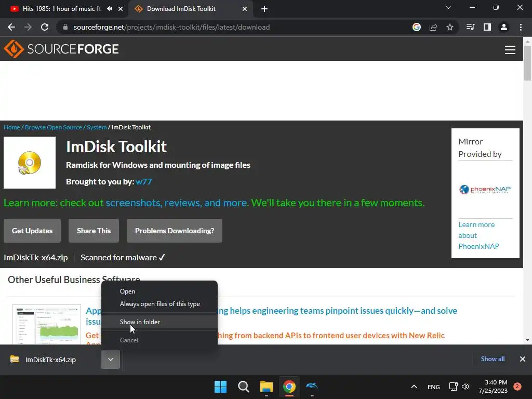Open File Explorer from taskbar
The image size is (532, 399).
267,387
